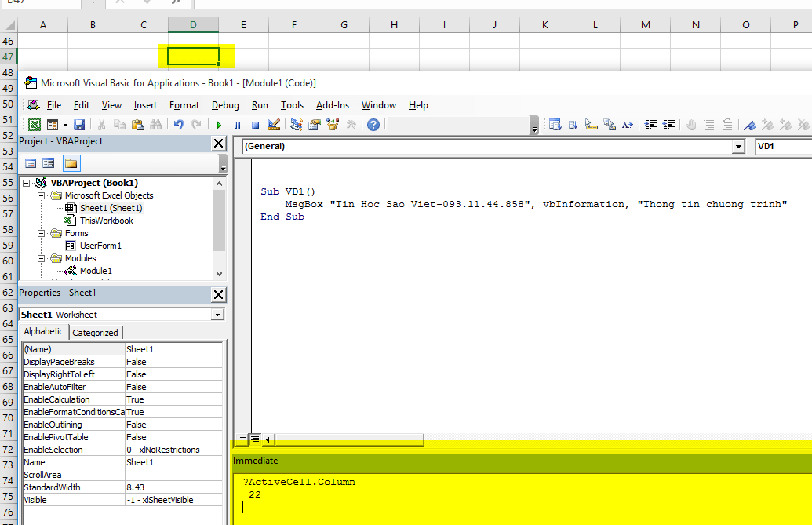Open Find with the binoculars icon
The image size is (812, 525).
tap(155, 125)
